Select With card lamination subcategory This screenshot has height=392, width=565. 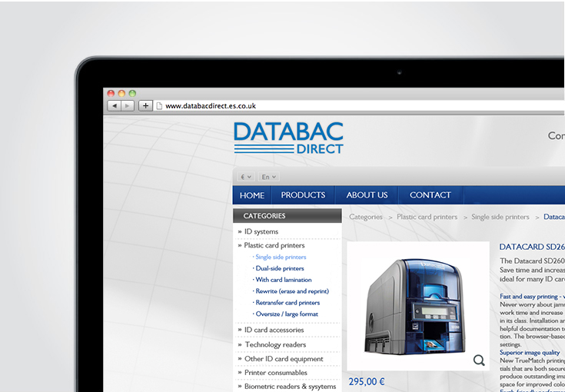coord(284,280)
